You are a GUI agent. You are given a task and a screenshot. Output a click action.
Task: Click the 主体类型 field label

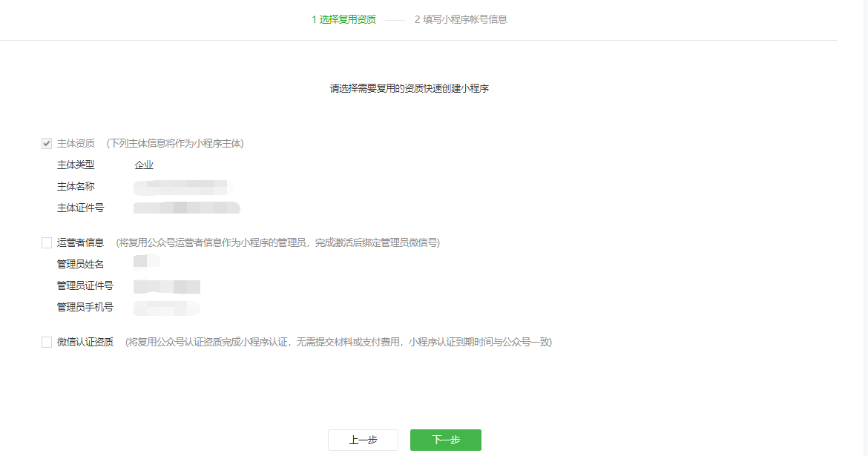click(76, 165)
